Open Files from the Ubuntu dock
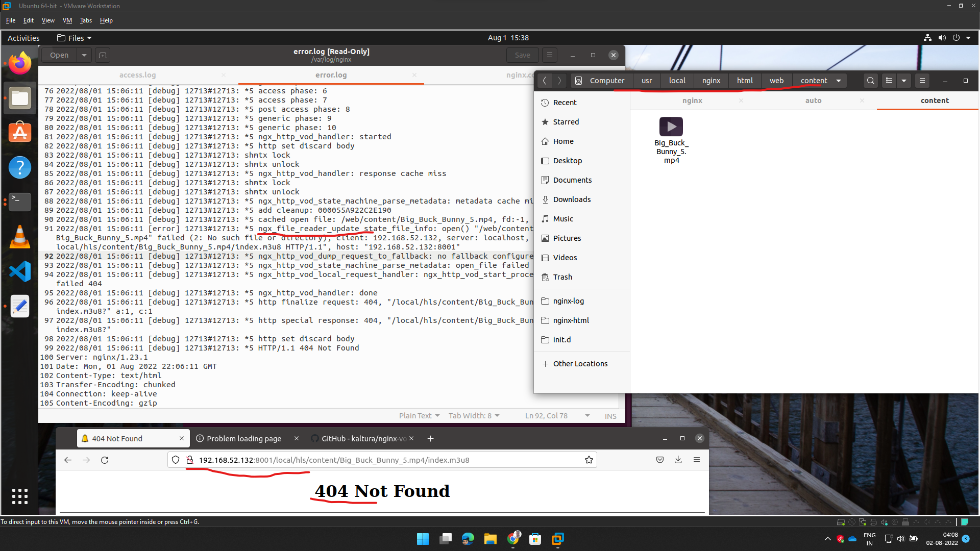Image resolution: width=980 pixels, height=551 pixels. [x=20, y=98]
